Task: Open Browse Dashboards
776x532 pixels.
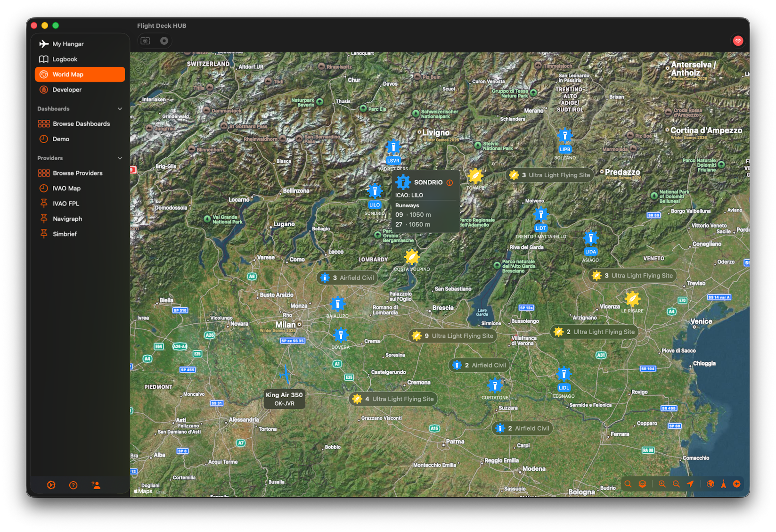Action: [81, 124]
